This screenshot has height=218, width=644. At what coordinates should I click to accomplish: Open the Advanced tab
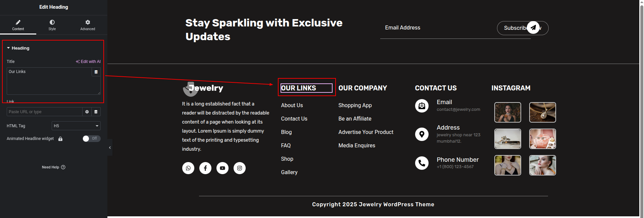88,25
